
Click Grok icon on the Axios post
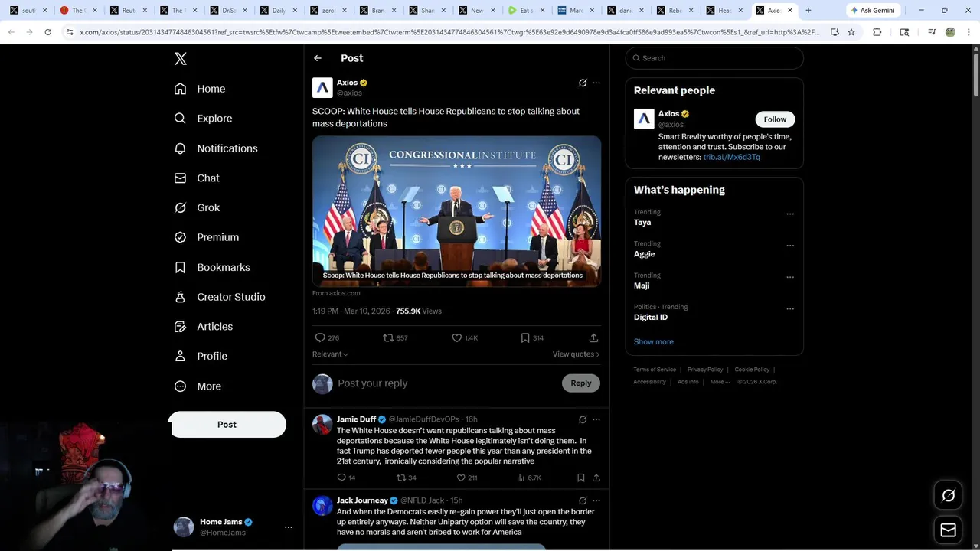point(583,83)
